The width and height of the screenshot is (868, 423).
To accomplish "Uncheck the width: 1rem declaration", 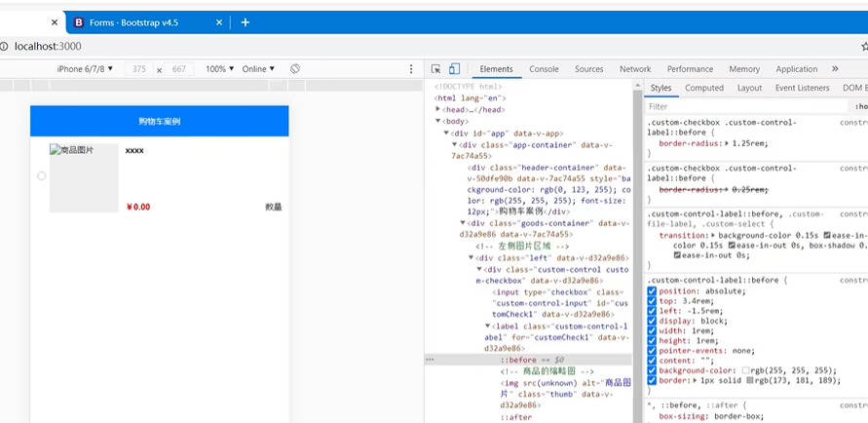I will [652, 331].
